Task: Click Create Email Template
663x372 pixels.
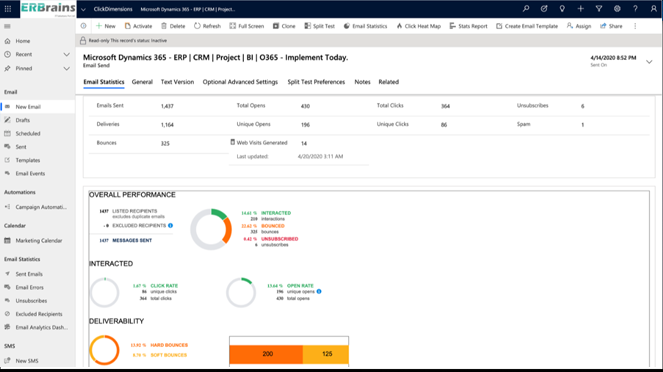Action: [x=527, y=26]
